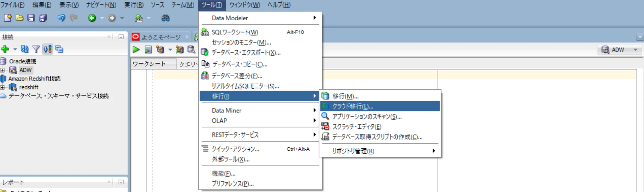Click the スクラッチ・エディタ SQL icon

tap(325, 127)
